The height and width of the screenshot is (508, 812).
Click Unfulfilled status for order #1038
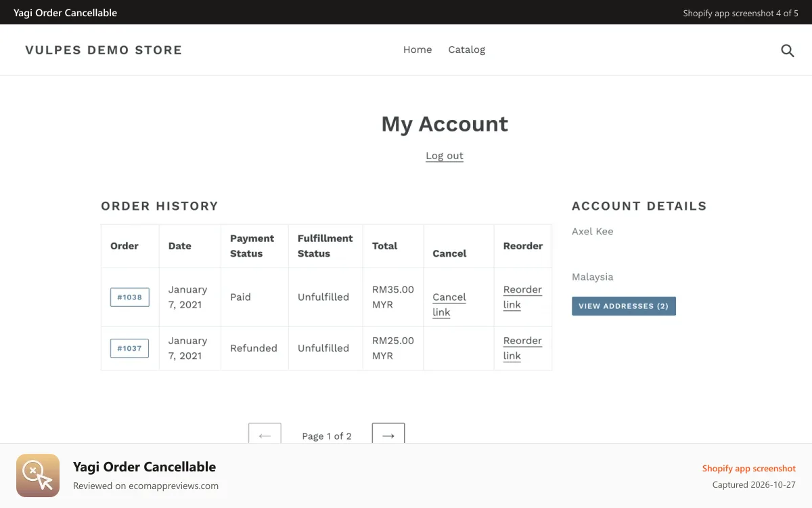tap(323, 297)
